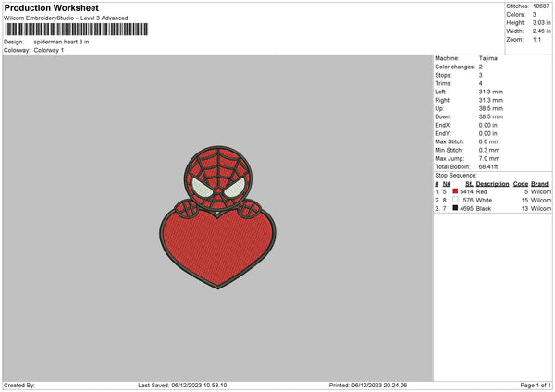Click stitch count 4695 in Black row

[x=466, y=208]
